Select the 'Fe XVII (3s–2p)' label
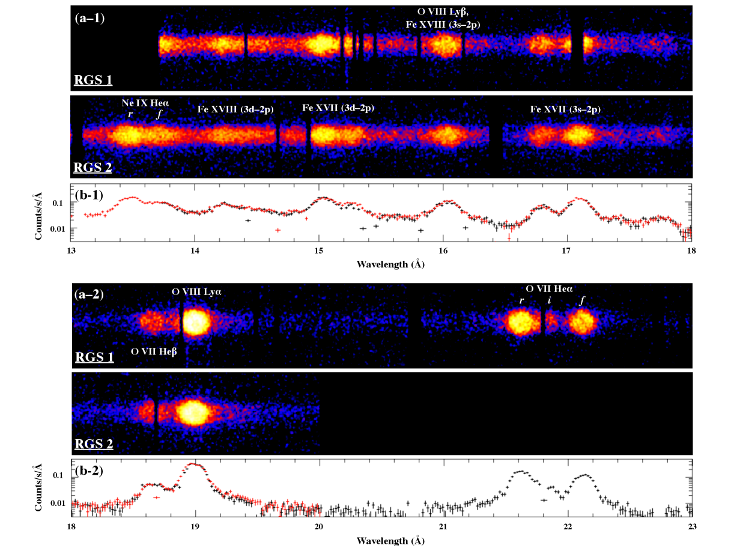The height and width of the screenshot is (560, 746). pos(565,110)
